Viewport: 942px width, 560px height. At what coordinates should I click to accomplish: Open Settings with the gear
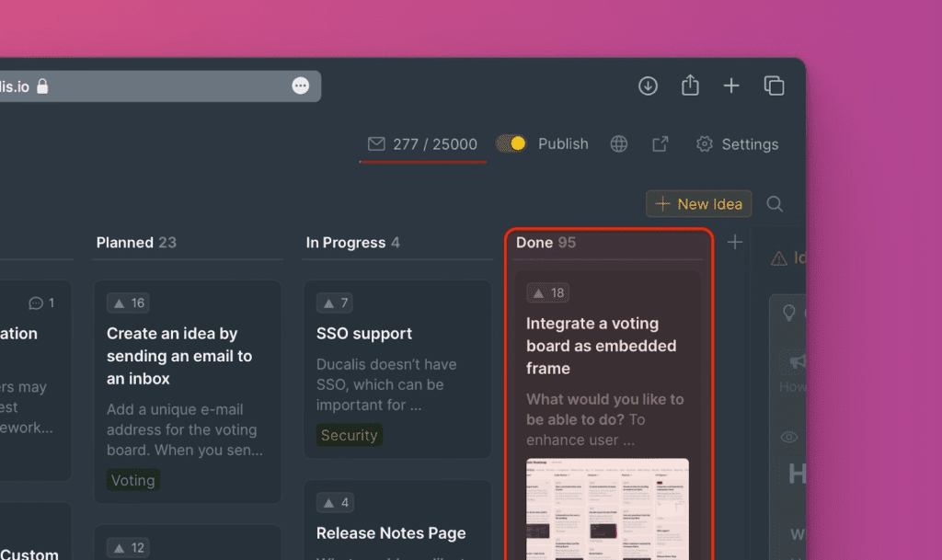(737, 144)
